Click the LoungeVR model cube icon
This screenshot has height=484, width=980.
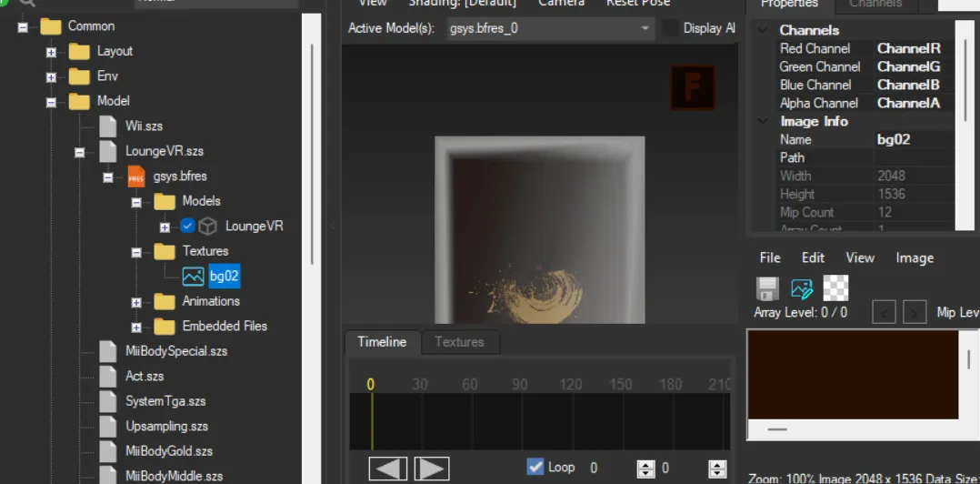pyautogui.click(x=208, y=226)
